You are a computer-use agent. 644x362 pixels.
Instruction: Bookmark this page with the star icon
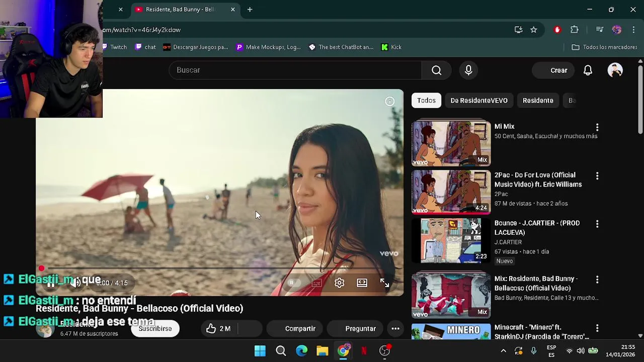[533, 30]
